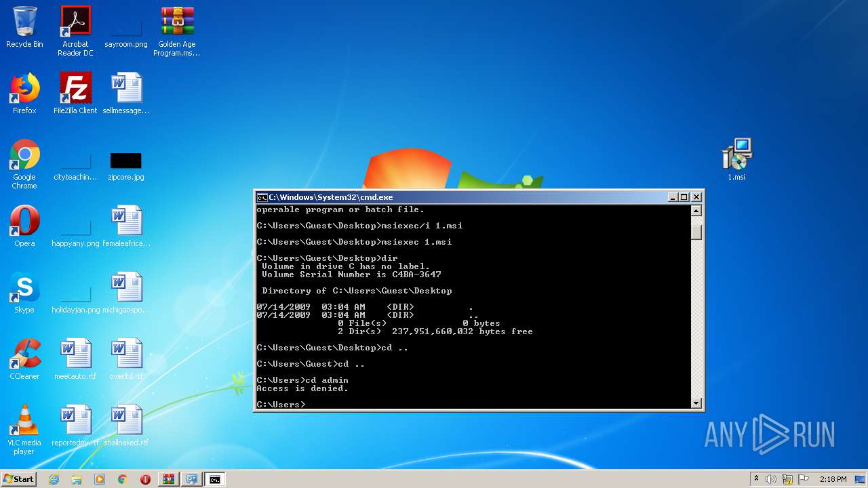Show hidden system tray icons
The height and width of the screenshot is (488, 868).
pyautogui.click(x=756, y=479)
